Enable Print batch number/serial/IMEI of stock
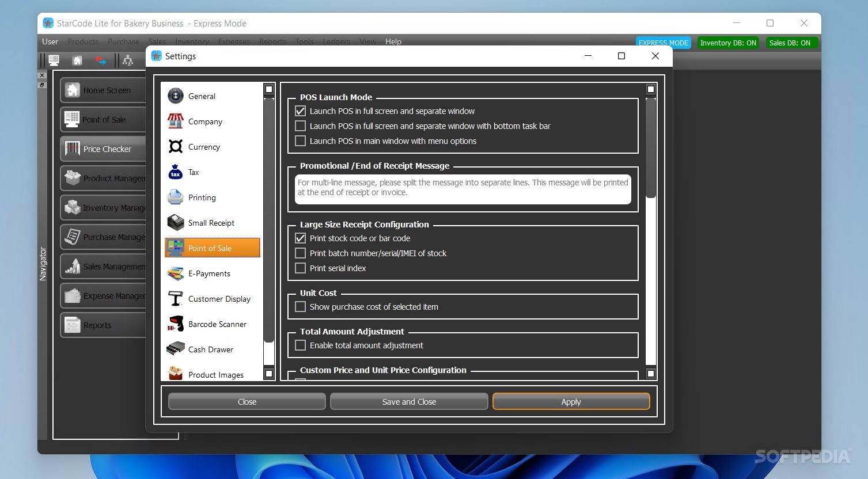Viewport: 868px width, 479px height. [x=300, y=253]
